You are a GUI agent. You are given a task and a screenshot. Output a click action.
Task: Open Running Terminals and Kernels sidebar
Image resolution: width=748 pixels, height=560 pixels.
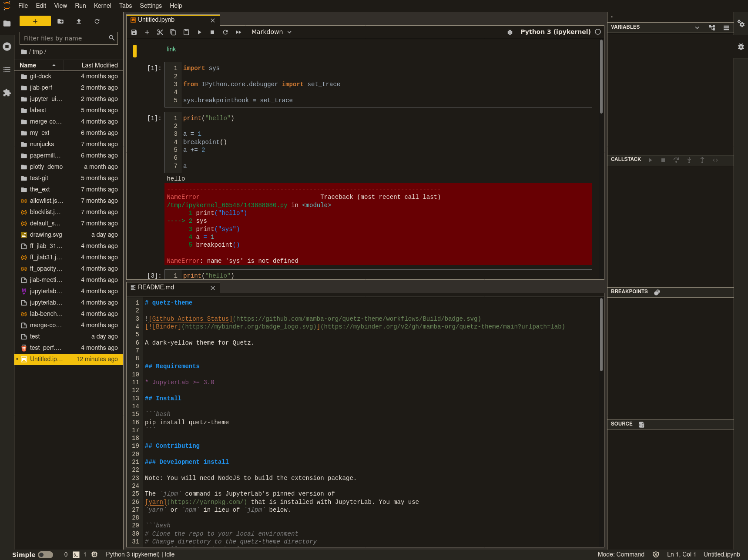tap(7, 47)
